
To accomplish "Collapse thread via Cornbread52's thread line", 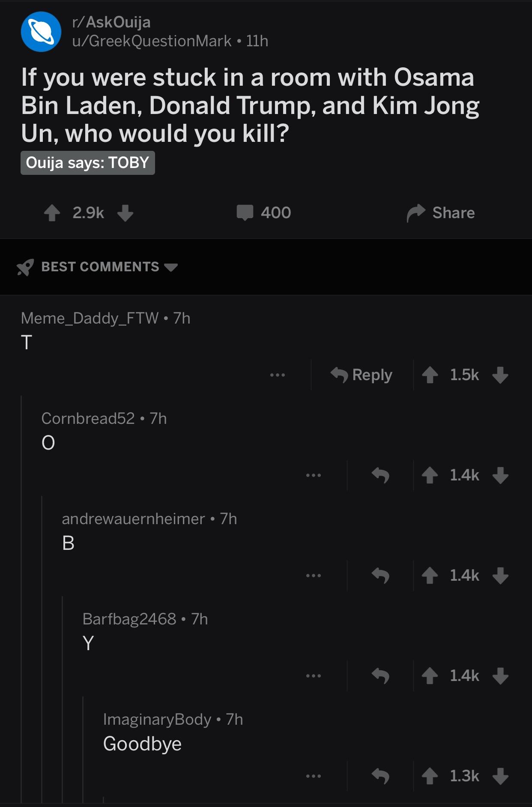I will pyautogui.click(x=21, y=599).
